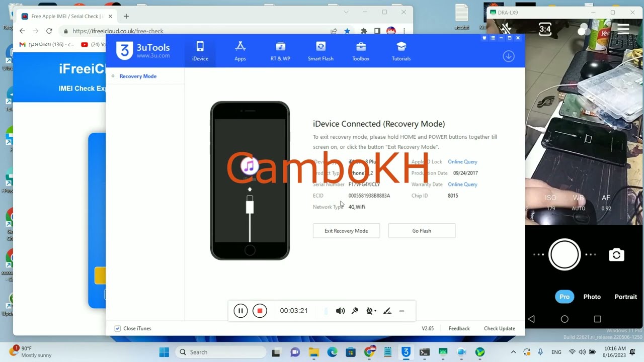Screen dimensions: 644x362
Task: Open the Smart Flash tab
Action: click(x=320, y=51)
